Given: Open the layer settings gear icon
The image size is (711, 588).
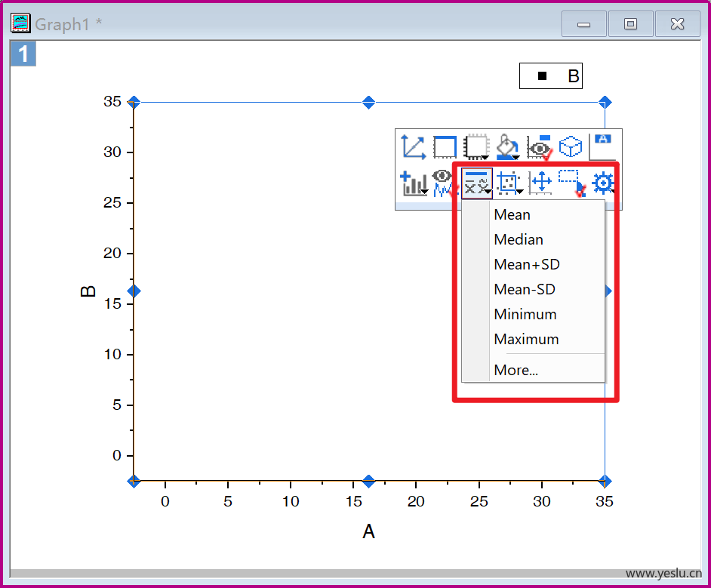Looking at the screenshot, I should point(603,183).
